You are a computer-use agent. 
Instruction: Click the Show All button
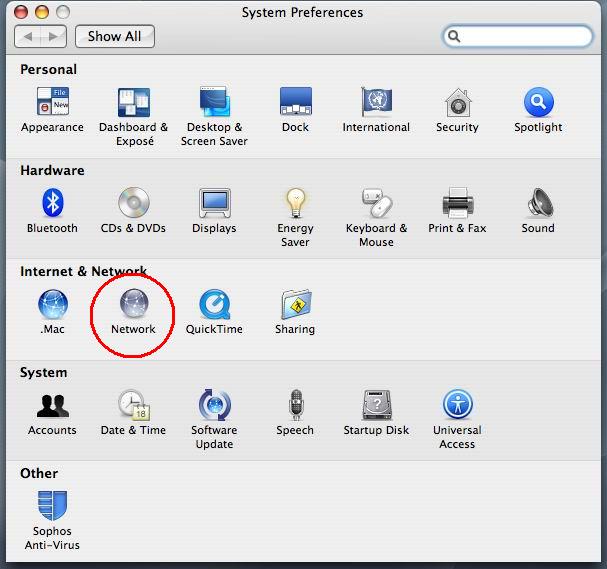pos(114,36)
